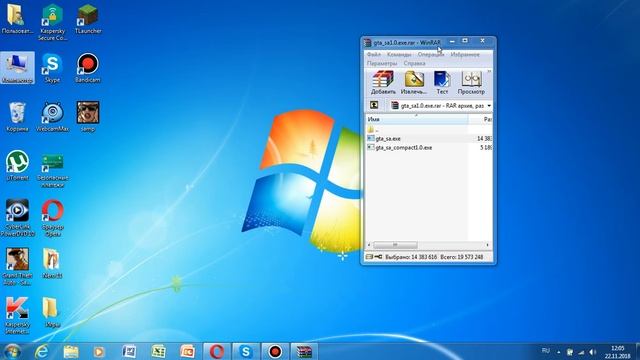Screen dimensions: 640x360
Task: Switch to Bandicam in the taskbar
Action: (275, 351)
